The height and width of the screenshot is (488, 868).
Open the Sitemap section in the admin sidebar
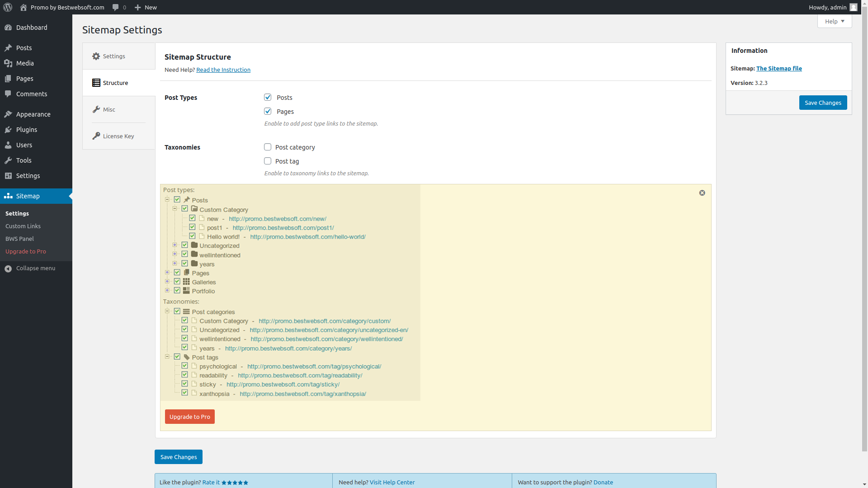[x=28, y=196]
